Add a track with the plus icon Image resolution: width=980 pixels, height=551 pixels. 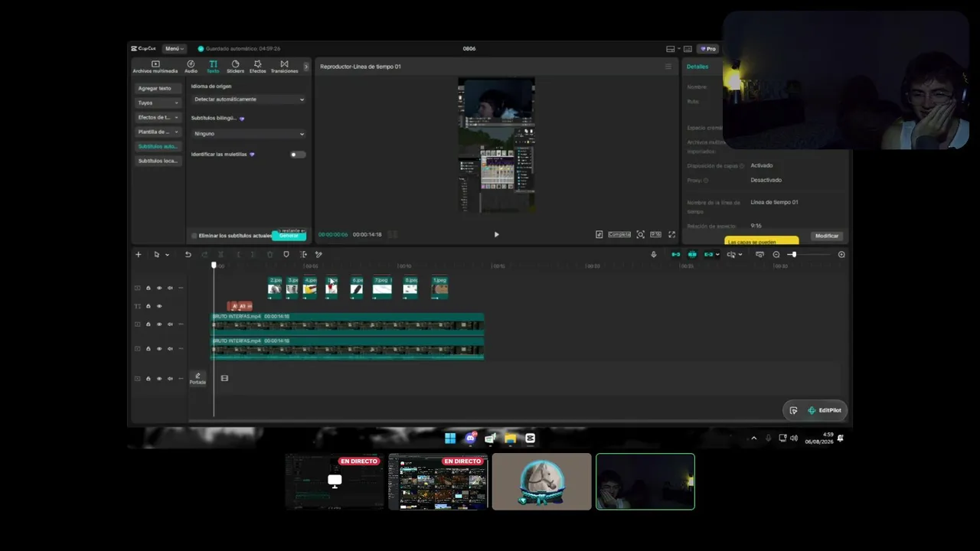click(x=138, y=254)
